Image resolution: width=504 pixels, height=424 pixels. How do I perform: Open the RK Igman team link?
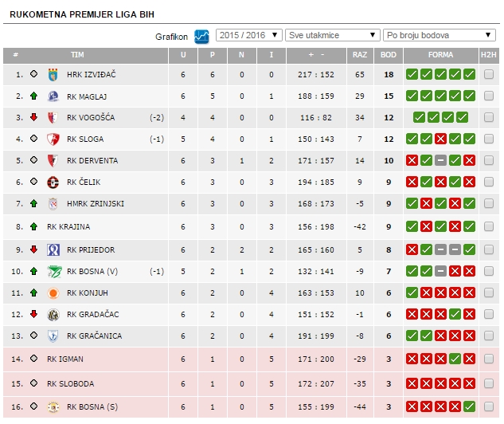pyautogui.click(x=65, y=359)
